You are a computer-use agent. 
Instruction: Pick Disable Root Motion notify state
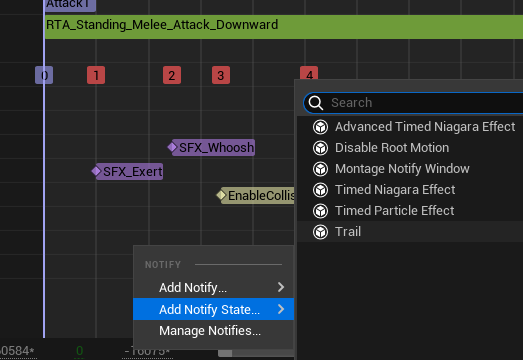[410, 148]
